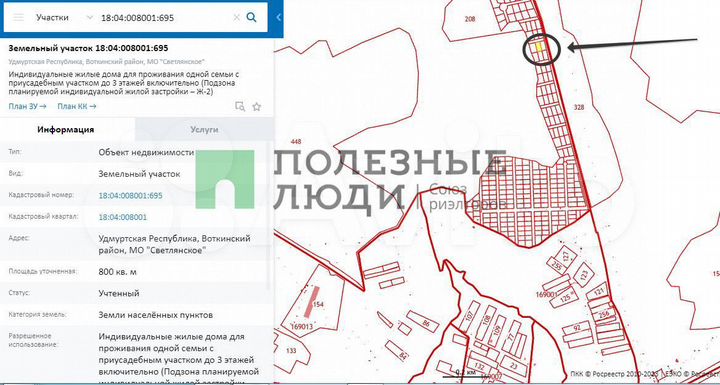Click the cadastral number search field

pyautogui.click(x=164, y=17)
